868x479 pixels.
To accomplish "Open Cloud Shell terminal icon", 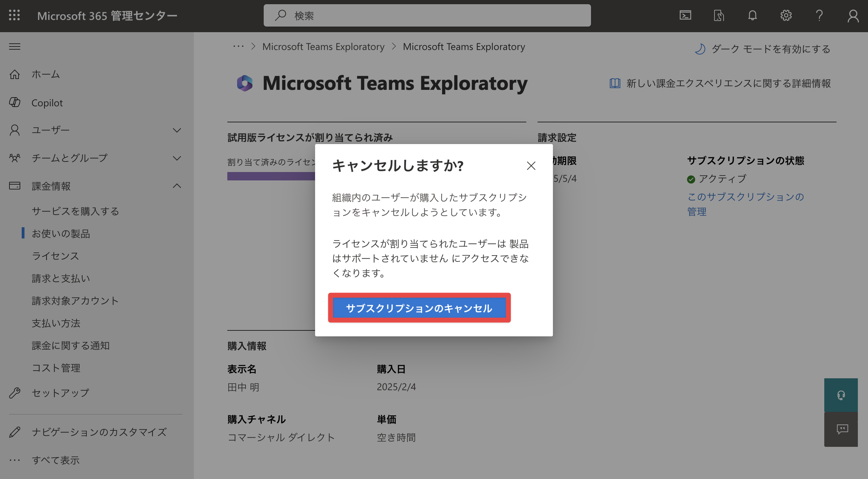I will click(685, 15).
